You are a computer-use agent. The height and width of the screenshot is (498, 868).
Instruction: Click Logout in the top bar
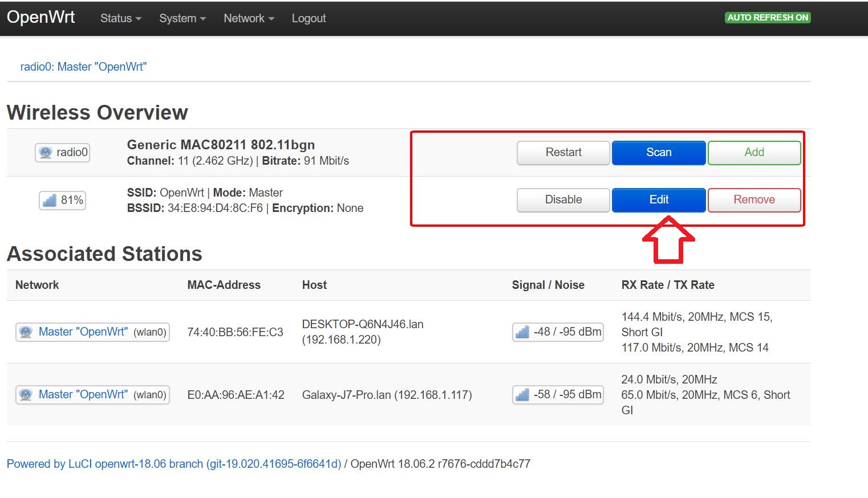309,18
